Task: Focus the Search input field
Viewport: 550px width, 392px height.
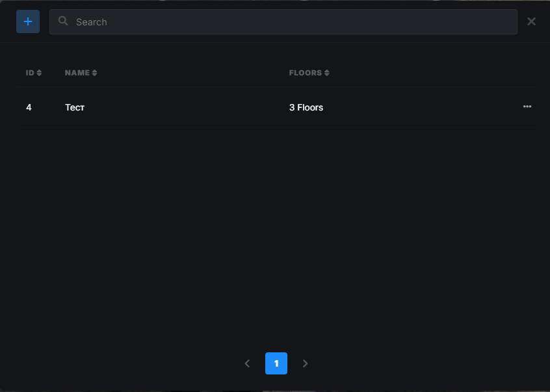Action: pyautogui.click(x=283, y=21)
